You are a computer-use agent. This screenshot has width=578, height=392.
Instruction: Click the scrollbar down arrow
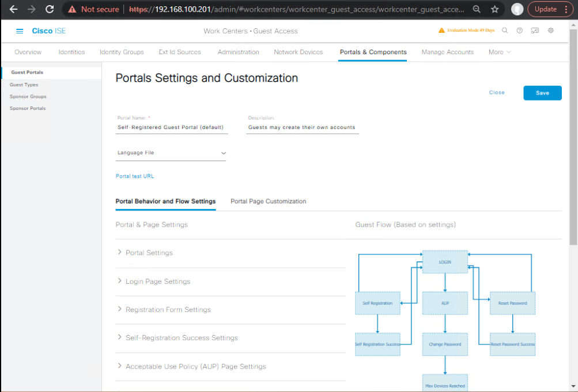573,386
